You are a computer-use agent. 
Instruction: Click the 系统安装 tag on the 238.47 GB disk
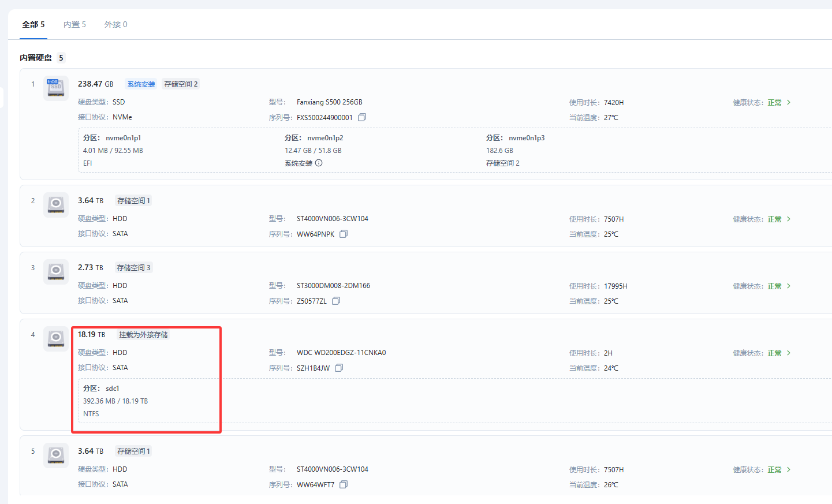pos(141,84)
